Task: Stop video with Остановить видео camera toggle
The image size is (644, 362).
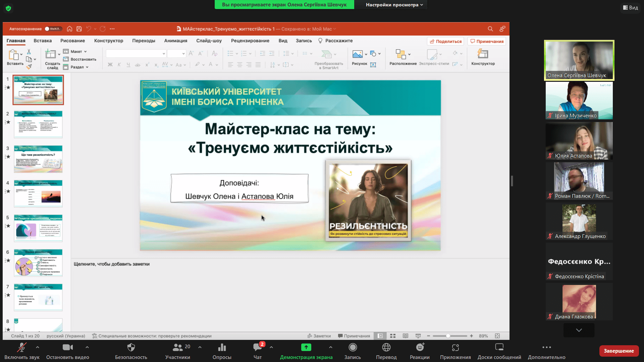Action: click(x=67, y=348)
